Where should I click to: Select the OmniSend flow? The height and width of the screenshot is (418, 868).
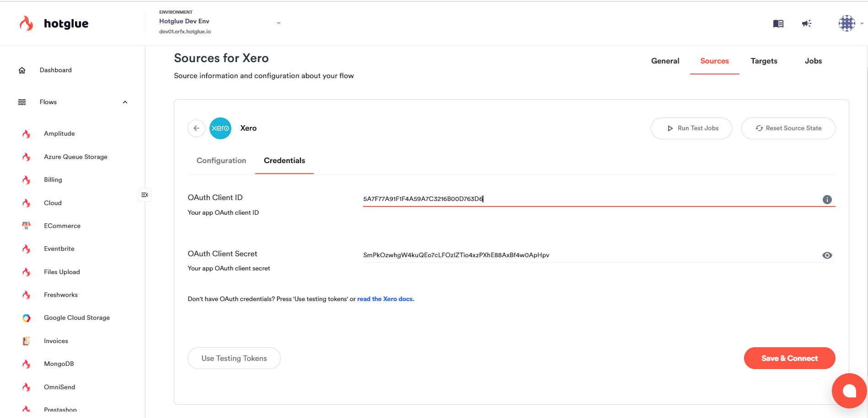[x=59, y=387]
